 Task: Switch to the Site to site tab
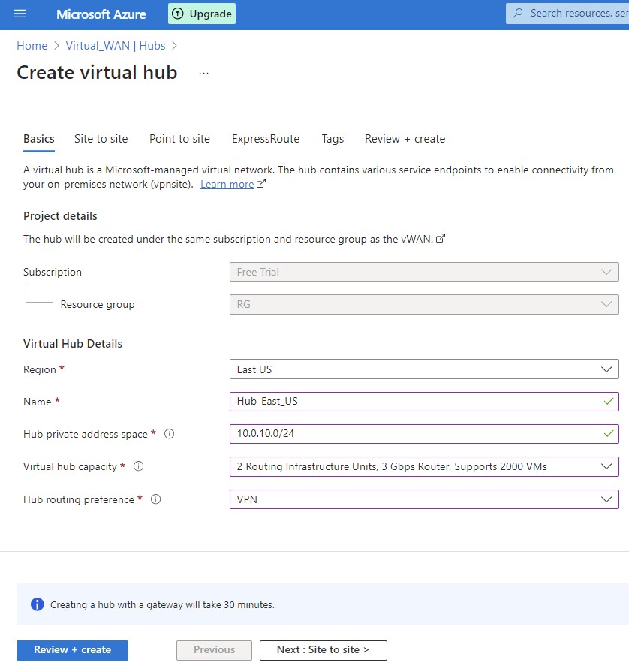[x=101, y=139]
